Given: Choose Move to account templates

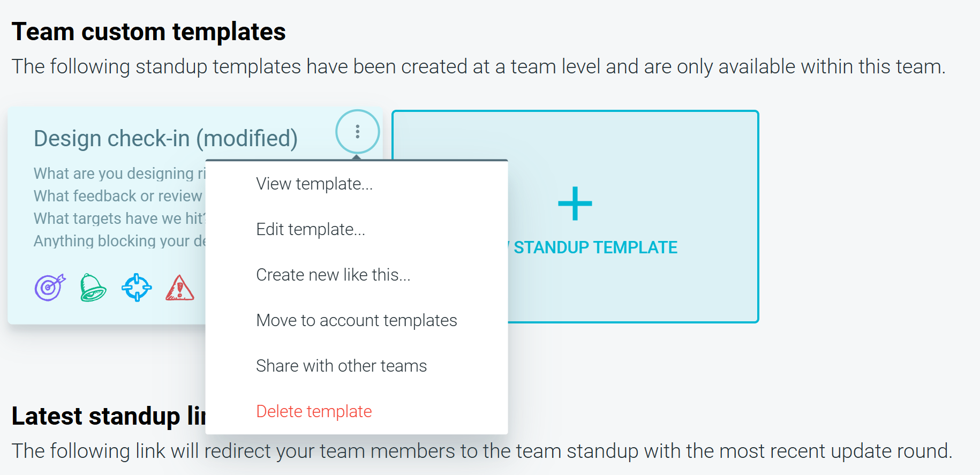Looking at the screenshot, I should coord(357,320).
